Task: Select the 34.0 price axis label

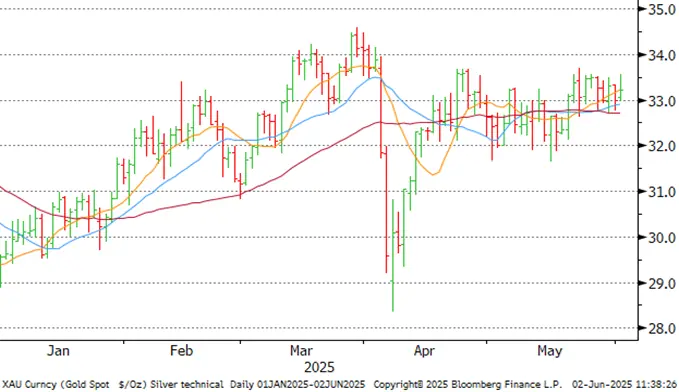Action: coord(662,55)
